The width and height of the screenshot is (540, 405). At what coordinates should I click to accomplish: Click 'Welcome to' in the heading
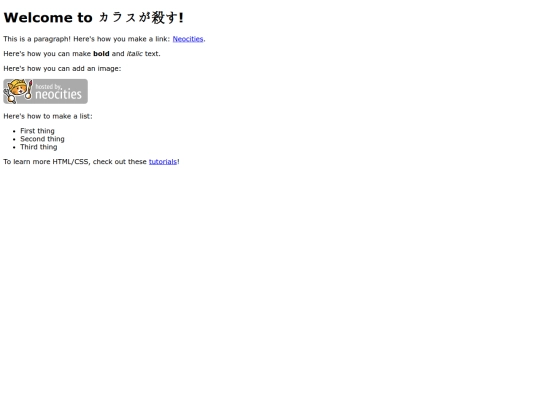[48, 18]
